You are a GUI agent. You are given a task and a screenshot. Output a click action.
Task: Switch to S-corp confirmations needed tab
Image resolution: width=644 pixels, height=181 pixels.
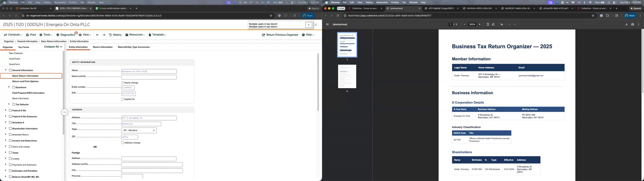[x=113, y=8]
